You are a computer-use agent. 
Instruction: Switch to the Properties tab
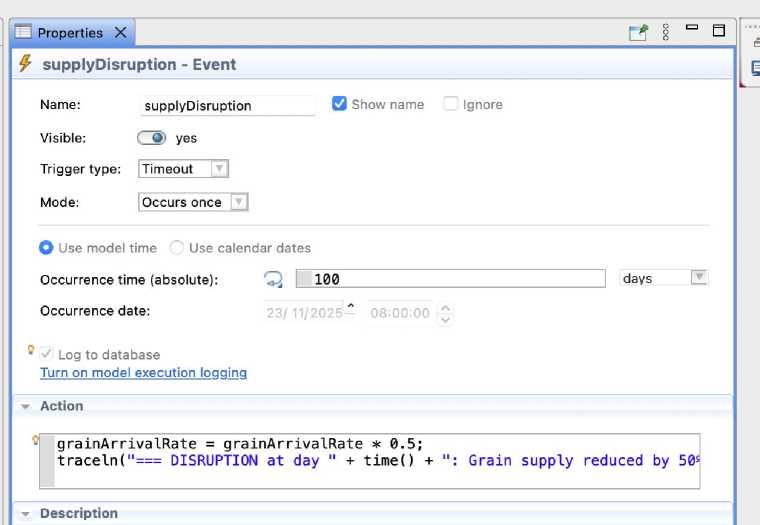69,33
